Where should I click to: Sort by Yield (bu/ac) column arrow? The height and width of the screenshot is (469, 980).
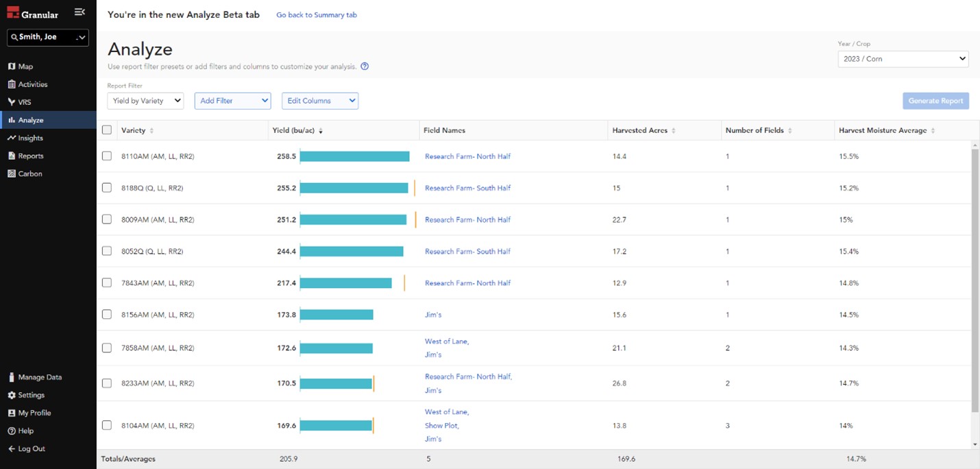coord(321,131)
